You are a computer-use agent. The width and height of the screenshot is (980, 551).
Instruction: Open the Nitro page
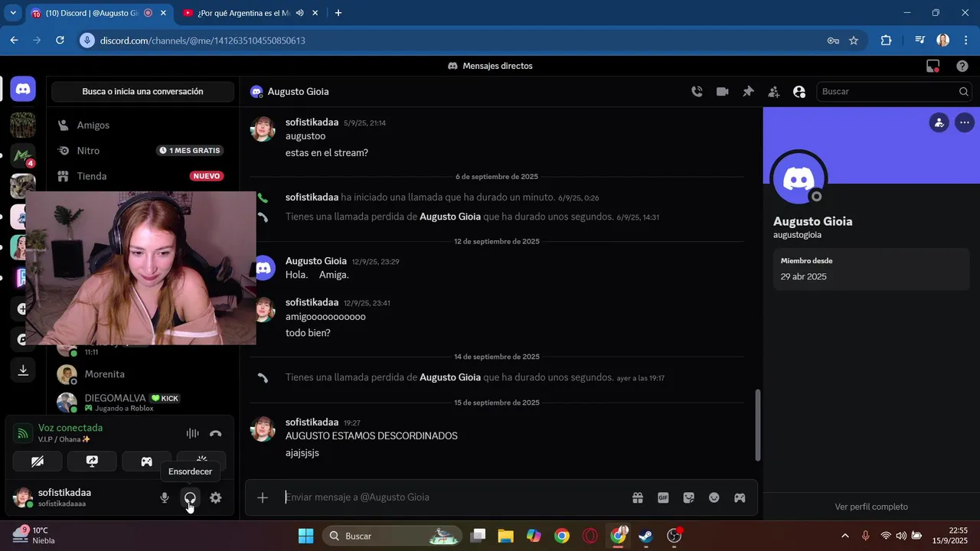click(142, 151)
